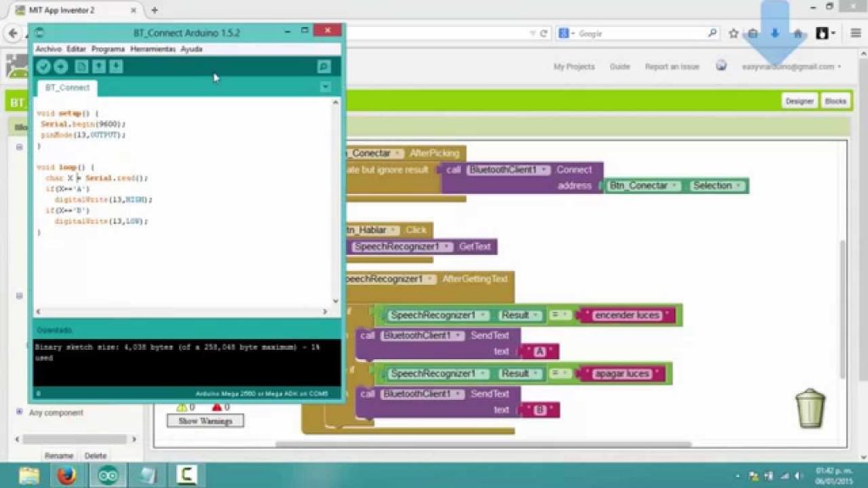The height and width of the screenshot is (488, 868).
Task: Click the Firefox back arrow button
Action: (x=13, y=33)
